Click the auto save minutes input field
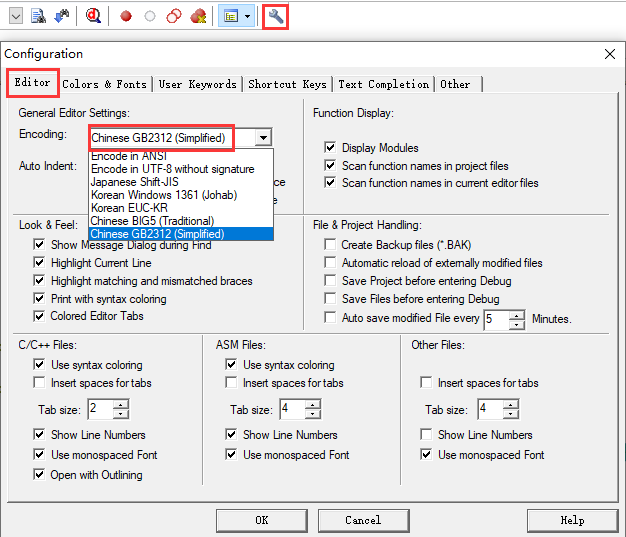 point(496,320)
